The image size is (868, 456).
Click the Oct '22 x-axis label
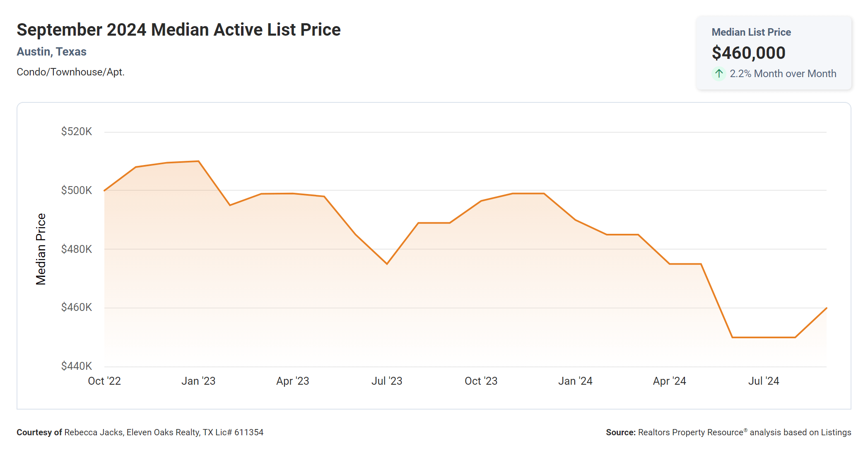click(x=104, y=381)
